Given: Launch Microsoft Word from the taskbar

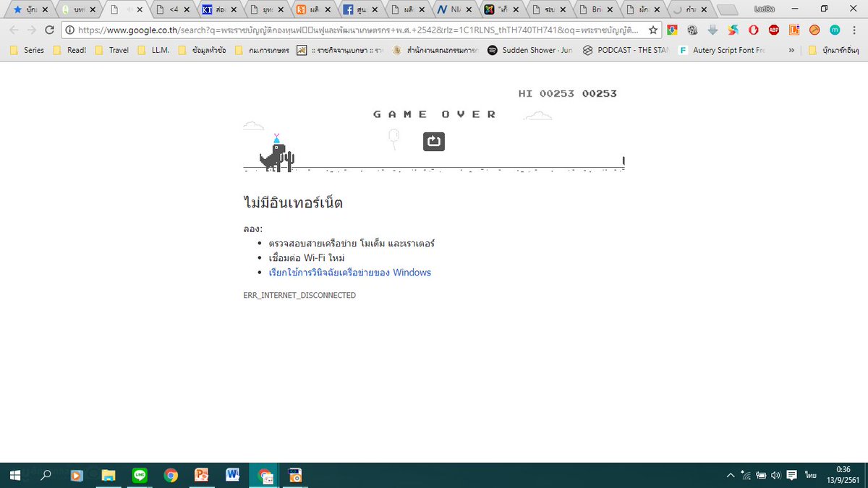Looking at the screenshot, I should tap(232, 475).
